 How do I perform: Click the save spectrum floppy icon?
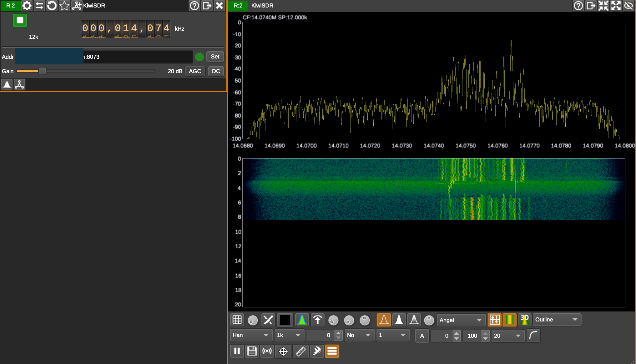[x=252, y=351]
